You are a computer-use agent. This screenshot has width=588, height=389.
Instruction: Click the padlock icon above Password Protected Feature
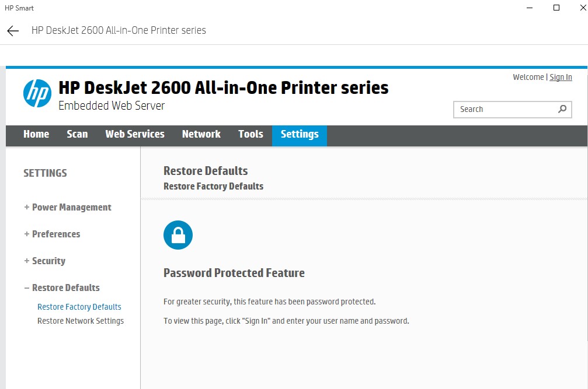coord(178,234)
